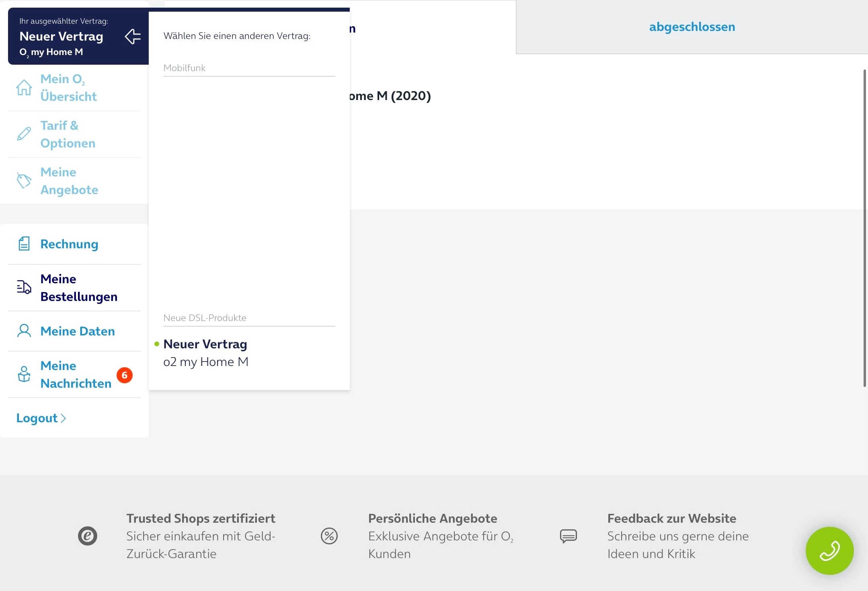Click the Trusted Shops e-badge icon

point(88,536)
